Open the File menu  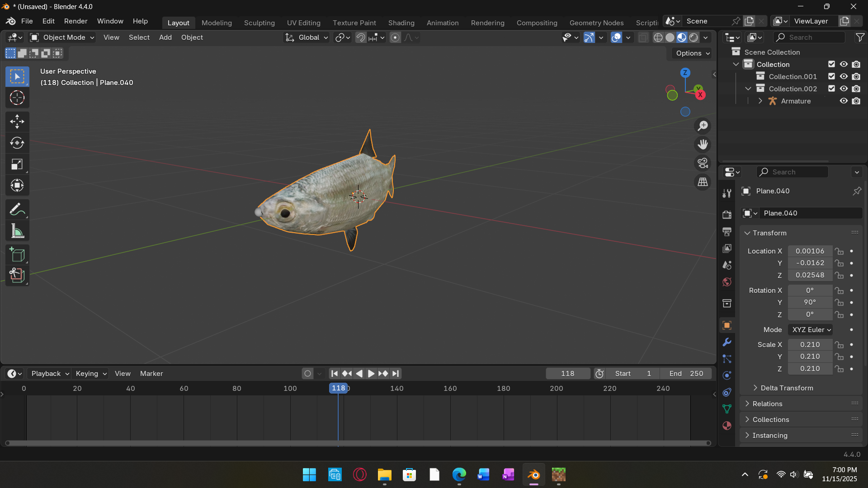27,21
